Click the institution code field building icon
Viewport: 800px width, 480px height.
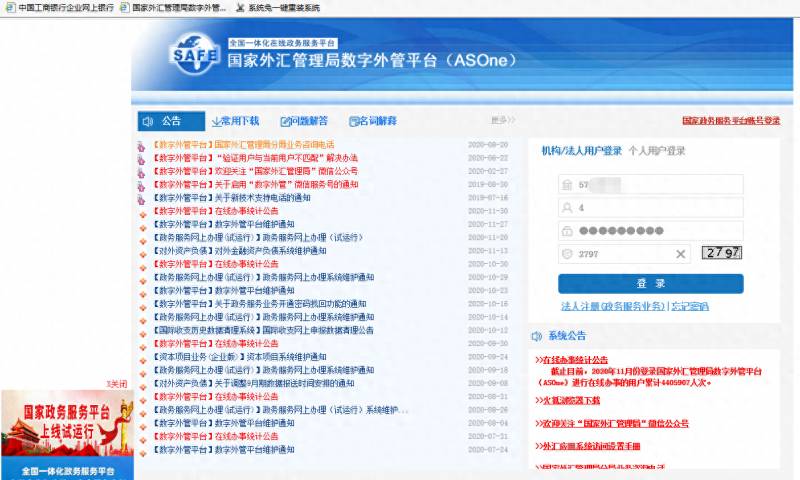(x=567, y=185)
